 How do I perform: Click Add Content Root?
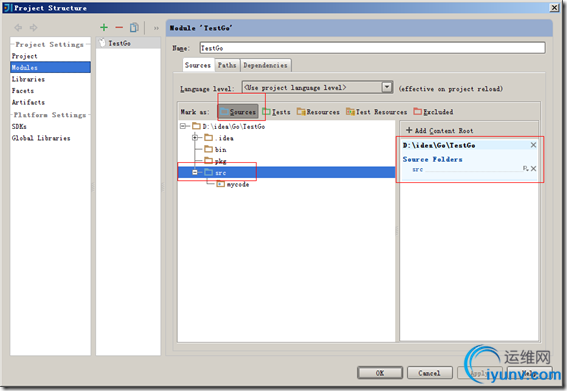tap(439, 130)
